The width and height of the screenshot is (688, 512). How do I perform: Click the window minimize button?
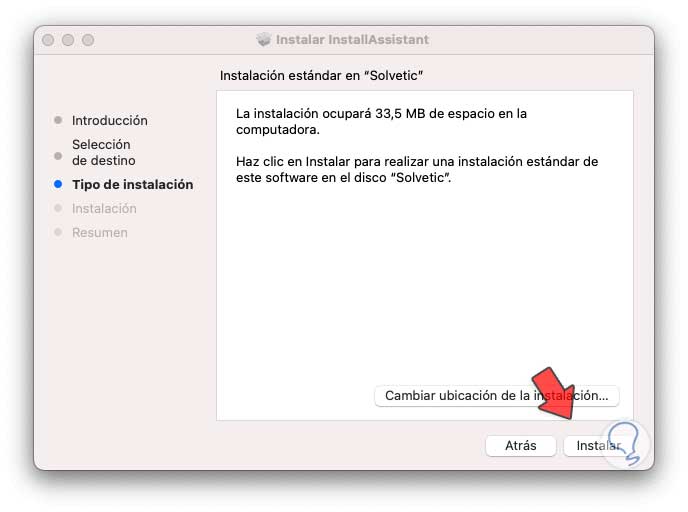[68, 40]
